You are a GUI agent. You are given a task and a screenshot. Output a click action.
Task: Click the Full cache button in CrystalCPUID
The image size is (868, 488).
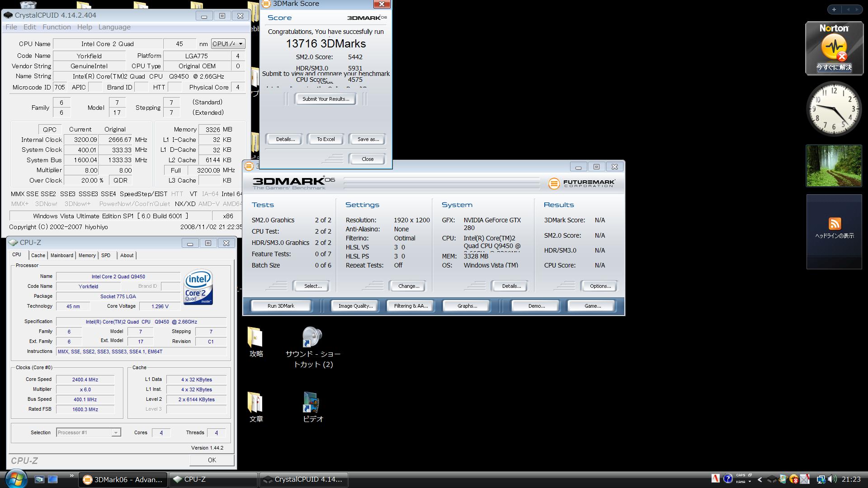[x=176, y=170]
